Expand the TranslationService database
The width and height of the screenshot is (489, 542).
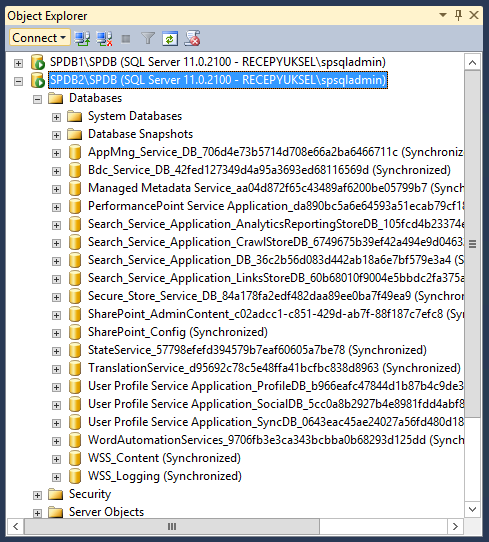pyautogui.click(x=56, y=369)
